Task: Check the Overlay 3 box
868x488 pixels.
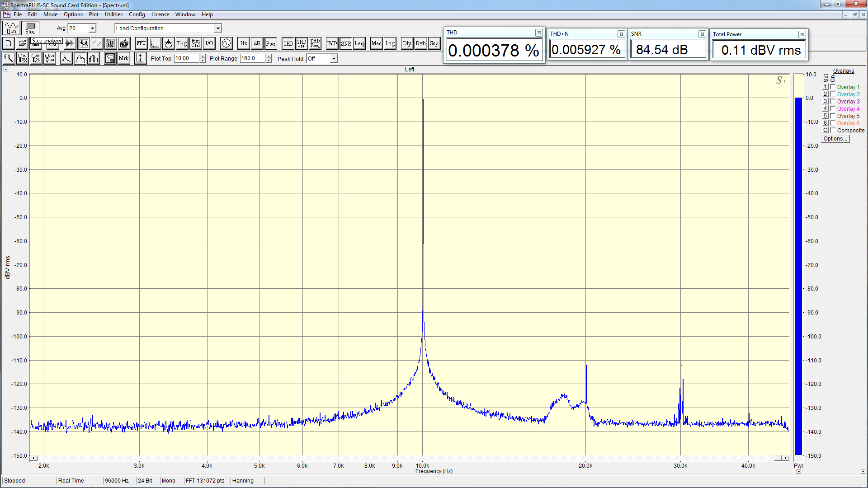Action: click(833, 101)
